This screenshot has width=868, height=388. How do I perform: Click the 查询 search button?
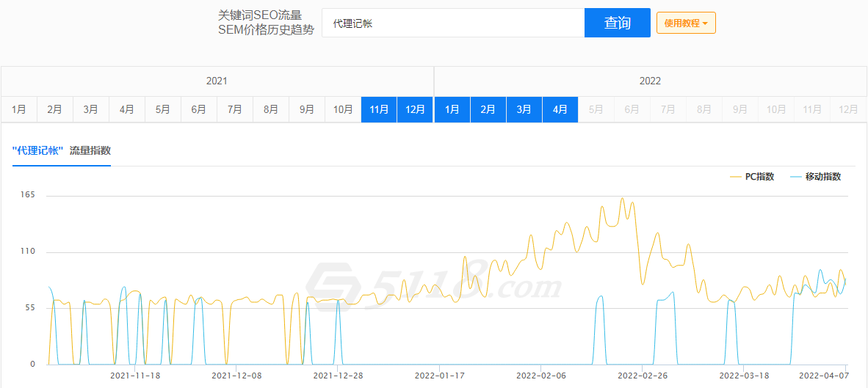[x=618, y=23]
